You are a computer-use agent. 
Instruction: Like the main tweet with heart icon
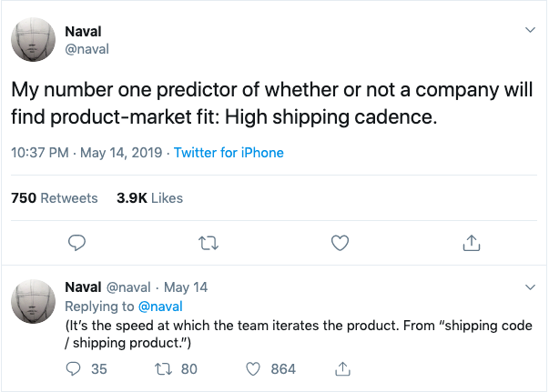click(340, 243)
